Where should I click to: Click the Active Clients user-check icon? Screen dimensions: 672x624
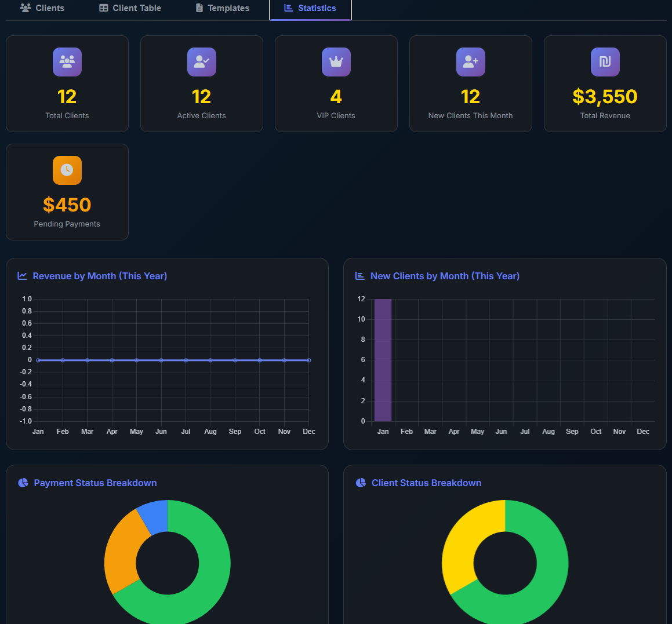point(202,62)
